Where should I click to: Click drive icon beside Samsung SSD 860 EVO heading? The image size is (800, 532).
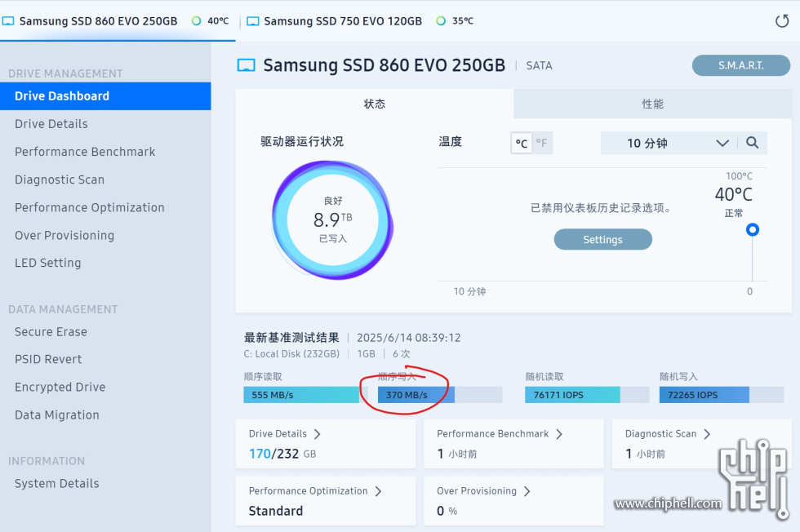point(247,65)
